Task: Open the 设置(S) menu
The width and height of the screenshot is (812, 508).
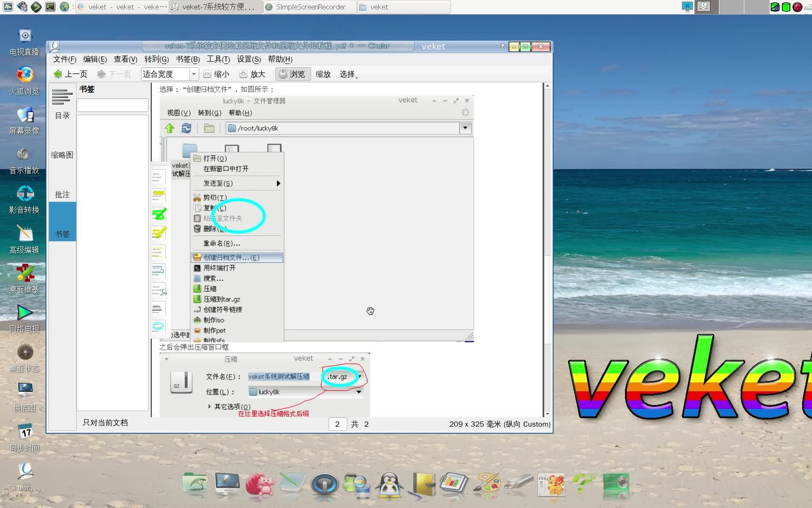Action: pyautogui.click(x=249, y=59)
